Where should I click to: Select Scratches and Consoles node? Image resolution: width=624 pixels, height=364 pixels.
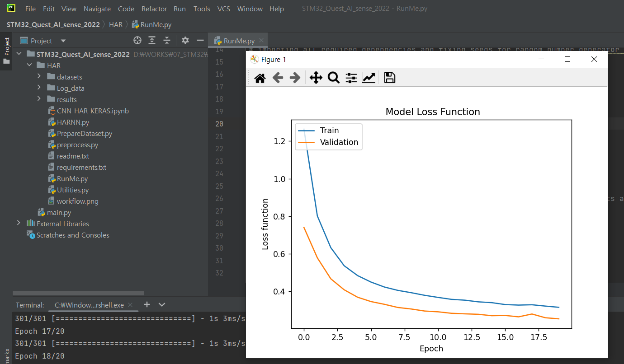tap(72, 235)
